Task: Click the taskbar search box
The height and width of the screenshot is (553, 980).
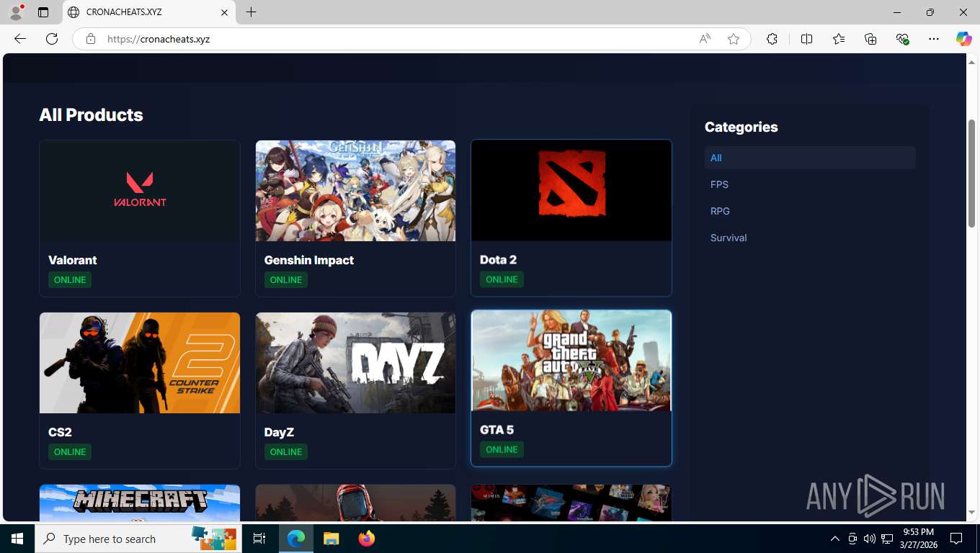Action: point(137,539)
